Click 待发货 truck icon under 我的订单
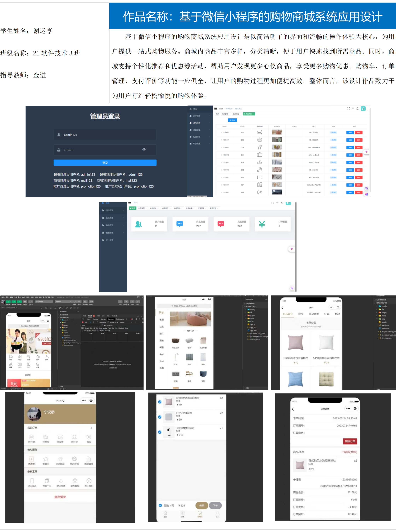This screenshot has width=396, height=532. 46,437
